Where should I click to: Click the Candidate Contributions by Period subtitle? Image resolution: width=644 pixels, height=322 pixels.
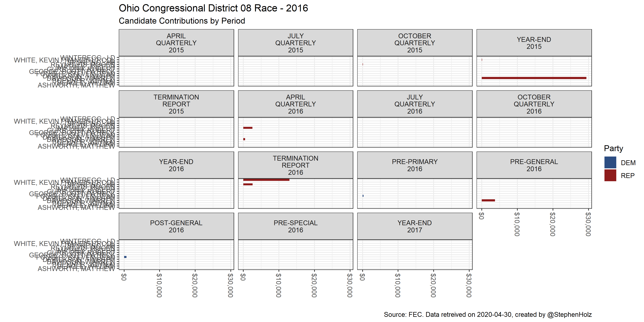[182, 21]
